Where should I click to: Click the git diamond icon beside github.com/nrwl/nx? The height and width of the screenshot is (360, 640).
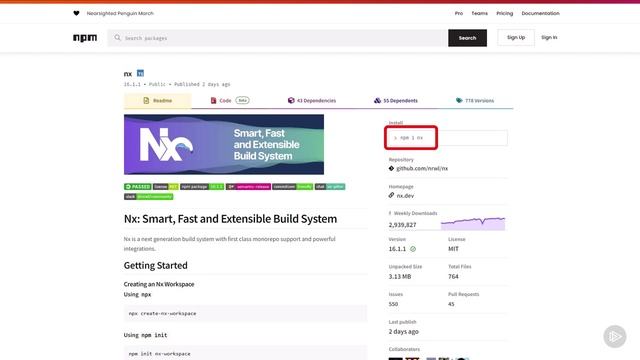(391, 168)
